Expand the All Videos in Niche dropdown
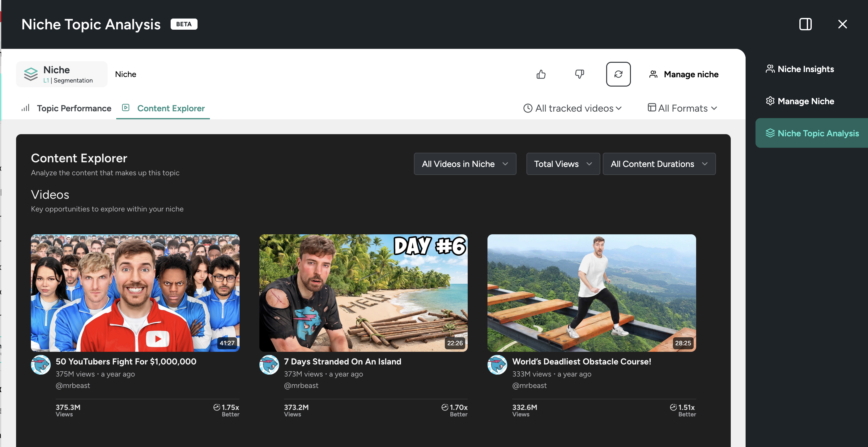Image resolution: width=868 pixels, height=447 pixels. [x=465, y=164]
